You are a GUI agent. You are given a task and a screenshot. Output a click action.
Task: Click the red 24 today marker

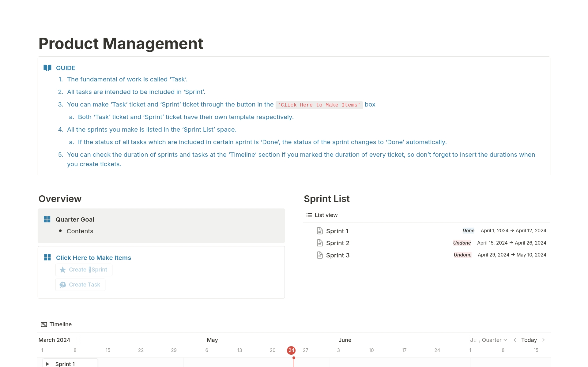(291, 350)
